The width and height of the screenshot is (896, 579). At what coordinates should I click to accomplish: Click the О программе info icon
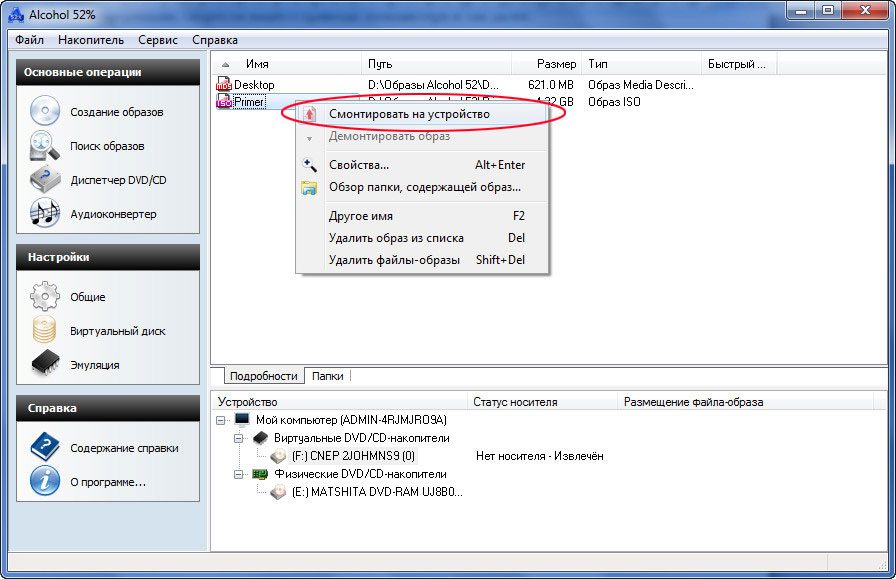click(45, 481)
